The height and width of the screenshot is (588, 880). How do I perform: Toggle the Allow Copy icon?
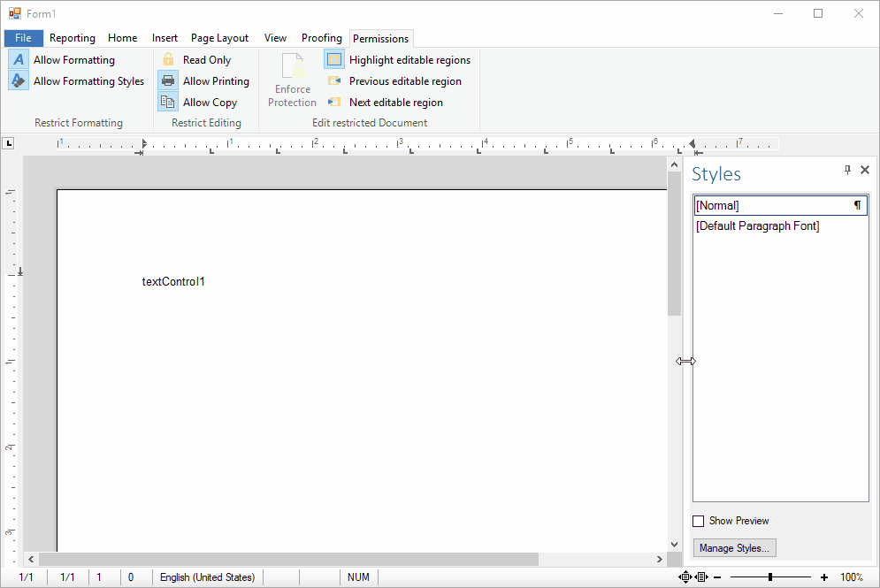click(168, 102)
